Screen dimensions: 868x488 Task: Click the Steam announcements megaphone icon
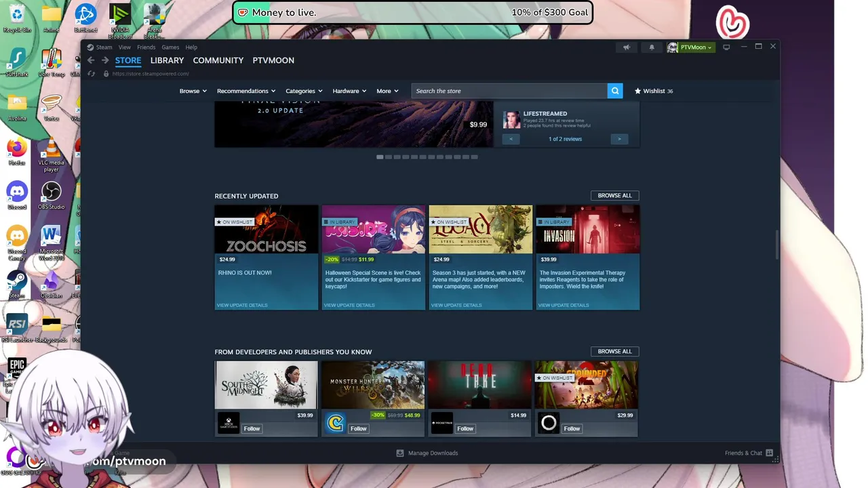[627, 47]
